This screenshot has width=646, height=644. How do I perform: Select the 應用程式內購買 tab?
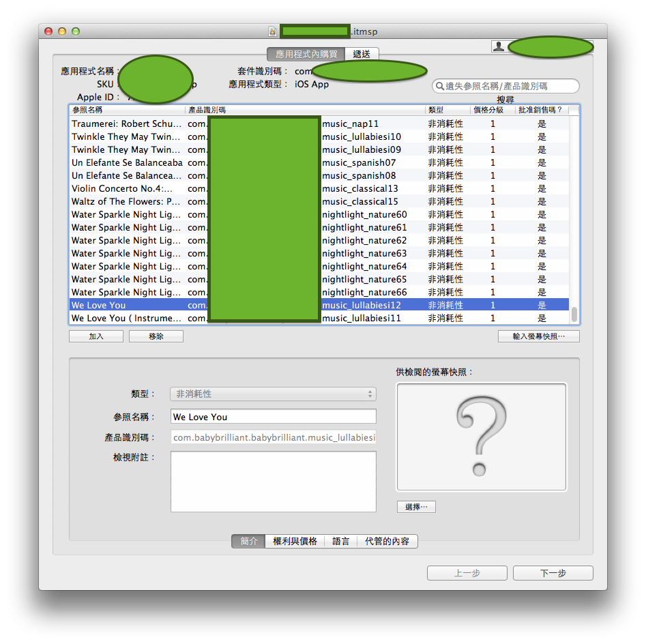306,55
